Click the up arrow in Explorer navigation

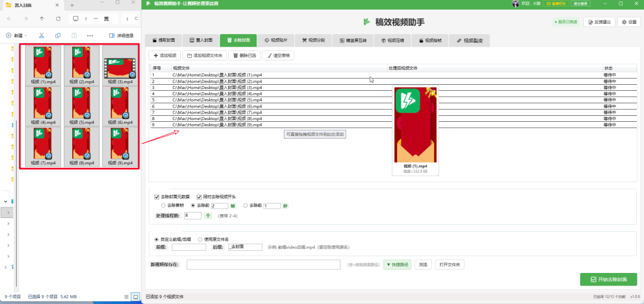pyautogui.click(x=42, y=19)
